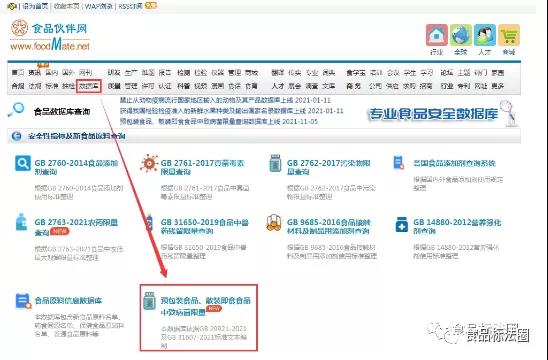Click the list icon for 食品原料信息数据库
Image resolution: width=548 pixels, height=360 pixels.
(23, 301)
